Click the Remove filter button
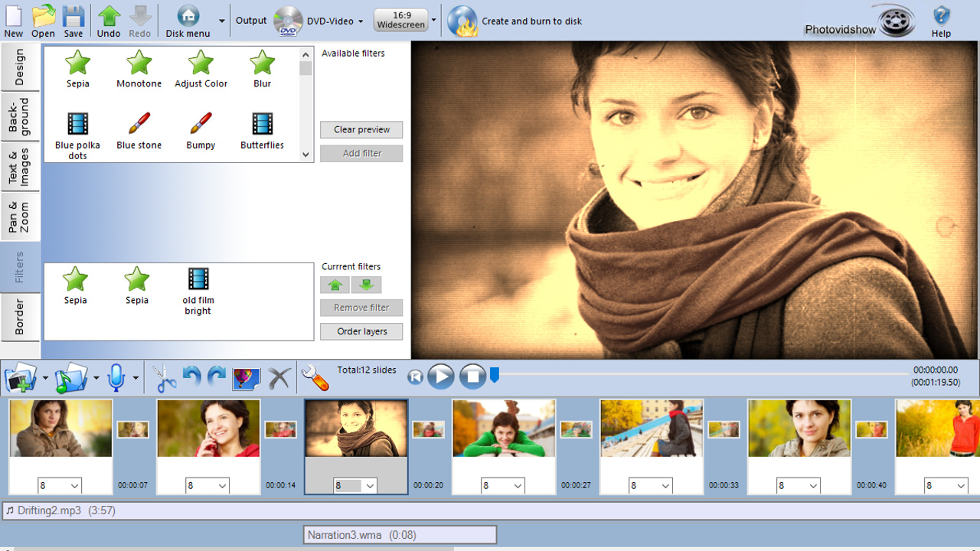The image size is (980, 551). pos(361,308)
